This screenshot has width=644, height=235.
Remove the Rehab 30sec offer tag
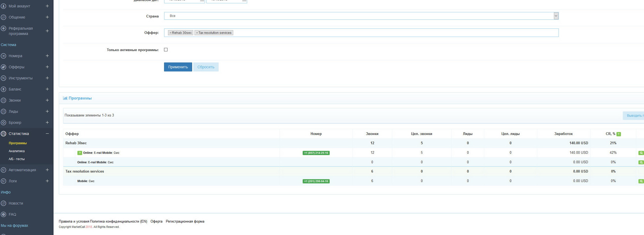click(x=170, y=33)
